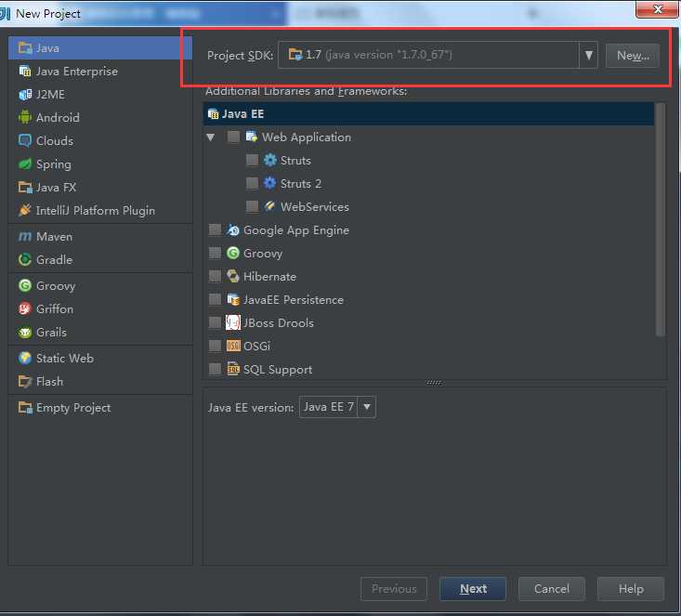
Task: Click the Struts 2 gear icon
Action: (x=270, y=183)
